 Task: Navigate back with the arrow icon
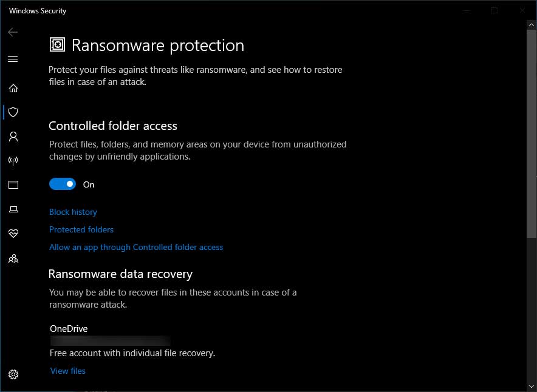tap(12, 32)
